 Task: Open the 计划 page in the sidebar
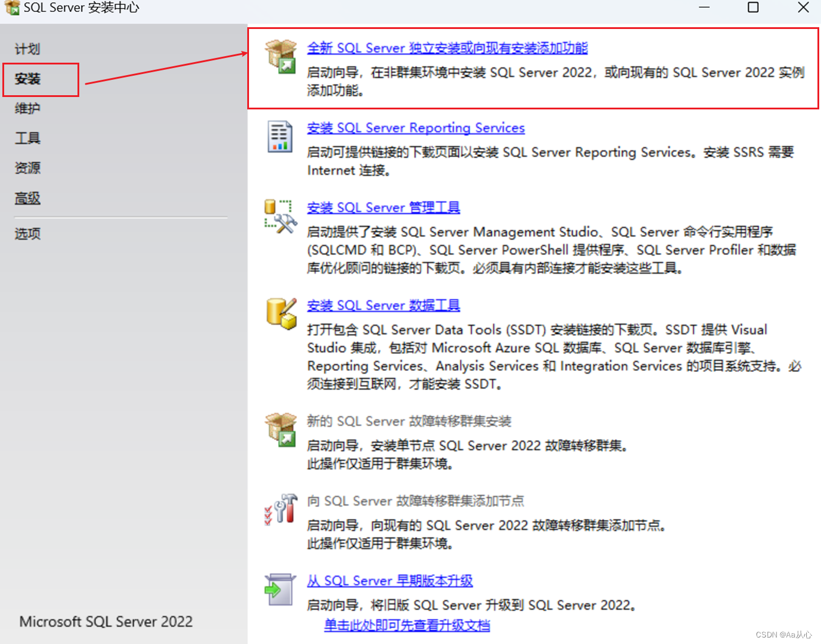tap(27, 48)
